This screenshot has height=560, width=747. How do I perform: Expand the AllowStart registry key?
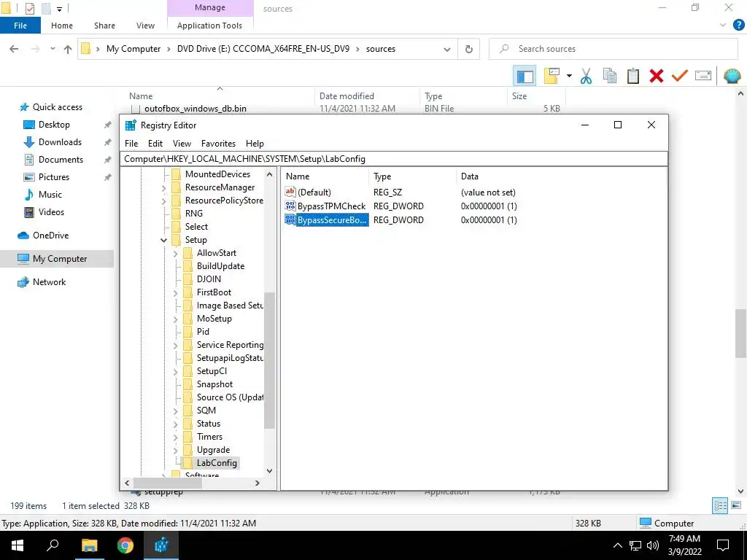[175, 253]
